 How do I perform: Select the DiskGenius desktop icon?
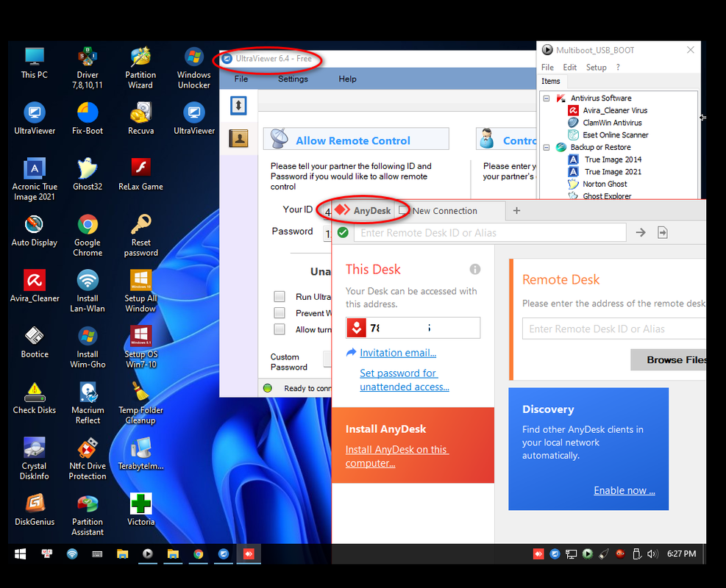tap(35, 510)
